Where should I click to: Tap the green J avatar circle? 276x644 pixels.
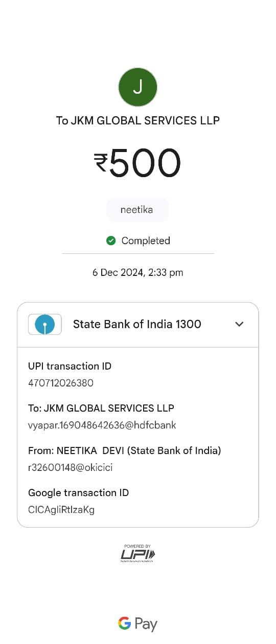137,87
